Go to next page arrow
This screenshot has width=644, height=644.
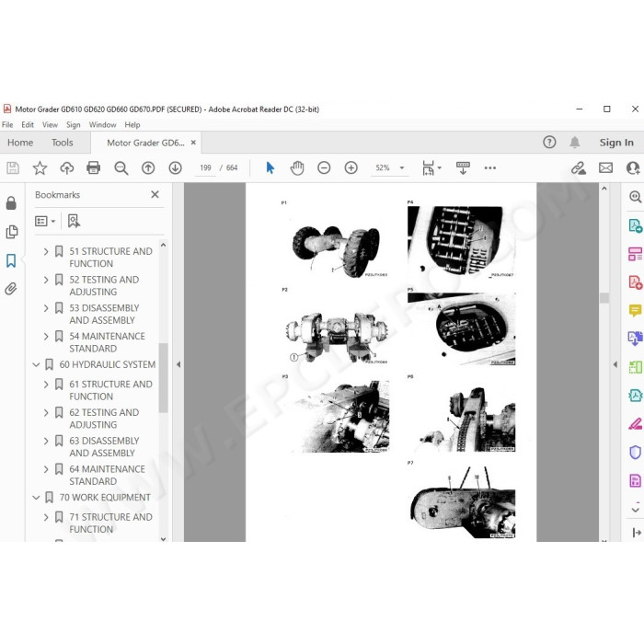click(176, 167)
